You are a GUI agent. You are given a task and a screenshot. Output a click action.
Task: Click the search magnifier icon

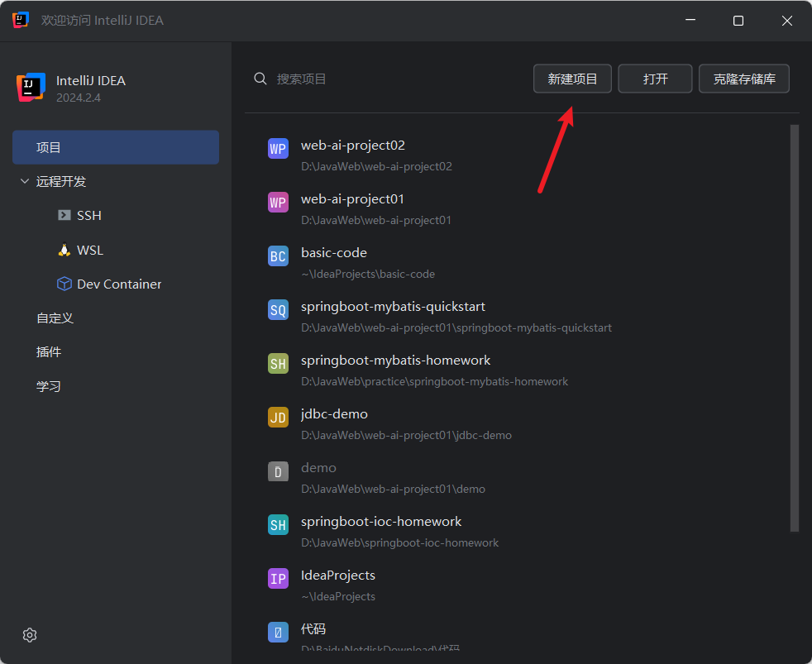point(260,79)
